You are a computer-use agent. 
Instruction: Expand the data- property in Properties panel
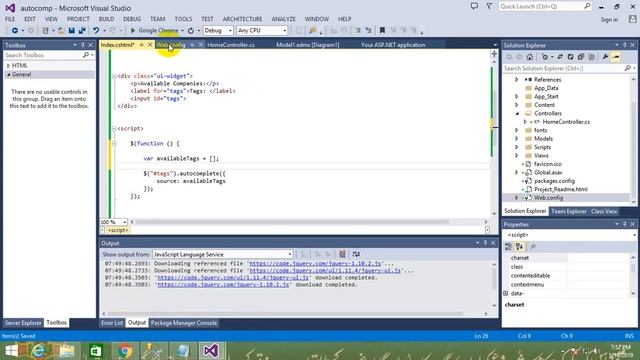pos(506,293)
